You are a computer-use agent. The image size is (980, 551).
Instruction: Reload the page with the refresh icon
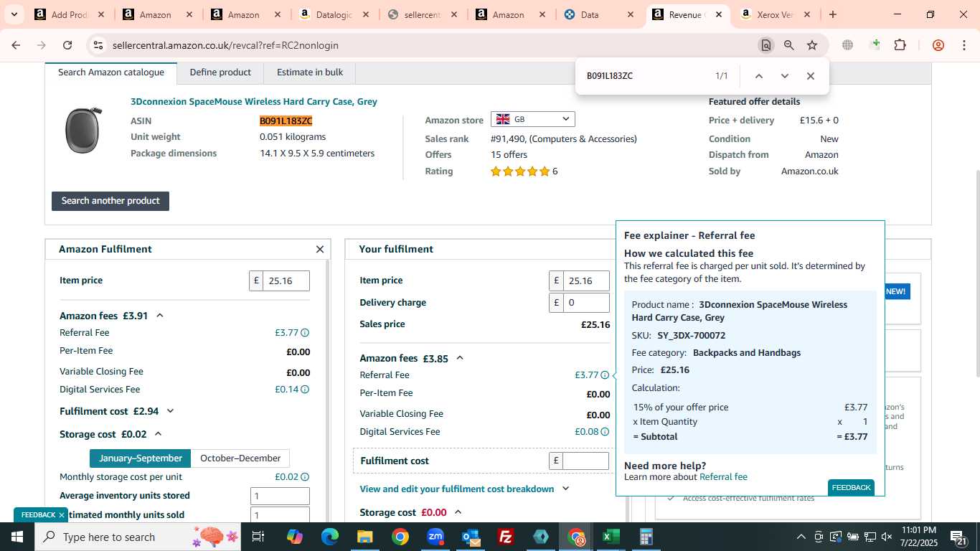(x=67, y=45)
